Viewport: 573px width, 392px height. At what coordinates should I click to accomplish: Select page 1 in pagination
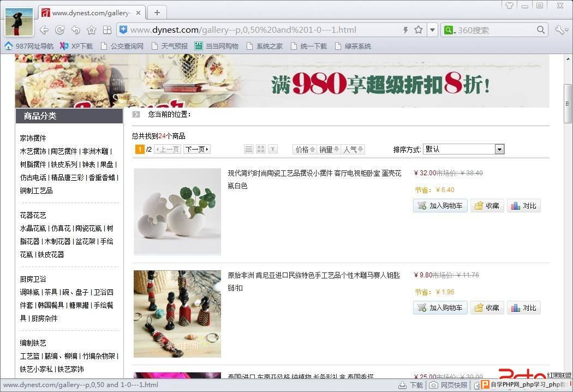[140, 149]
